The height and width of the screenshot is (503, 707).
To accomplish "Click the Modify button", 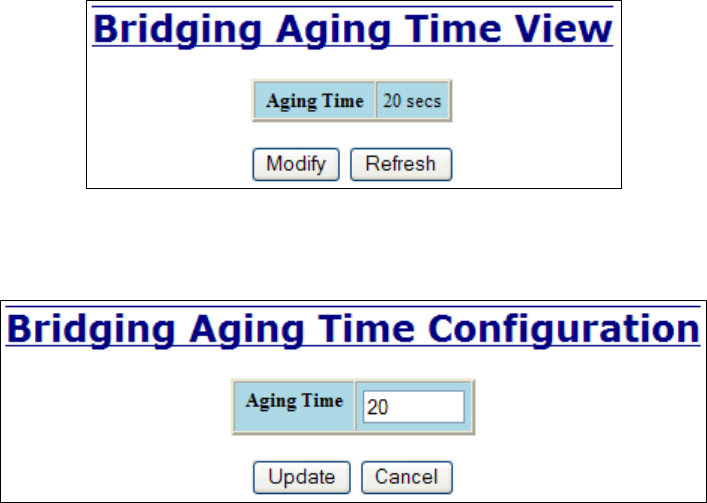I will [x=296, y=164].
